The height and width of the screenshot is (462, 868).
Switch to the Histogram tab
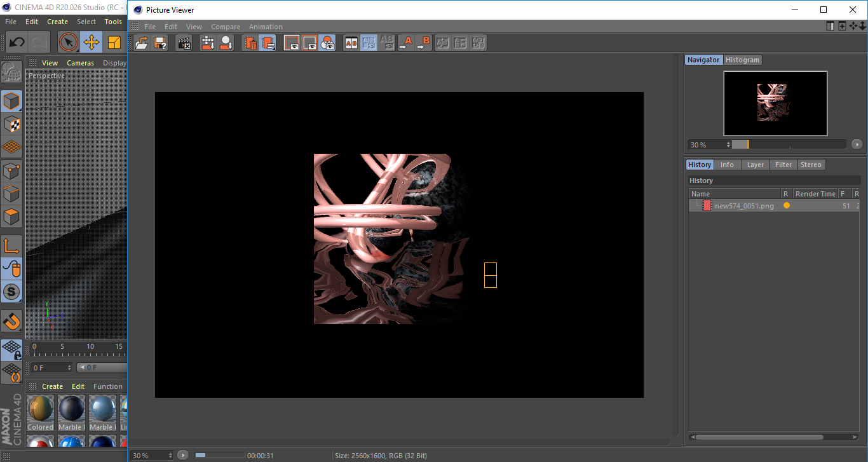click(742, 60)
